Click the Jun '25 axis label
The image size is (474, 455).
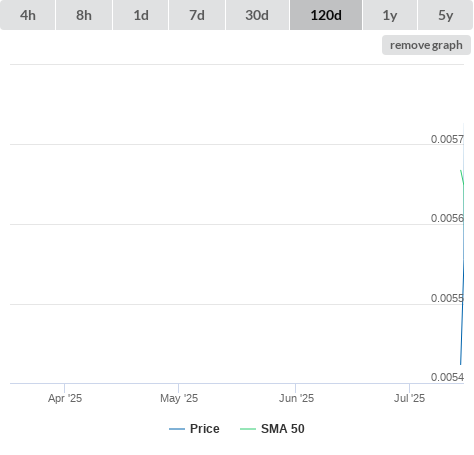[296, 398]
